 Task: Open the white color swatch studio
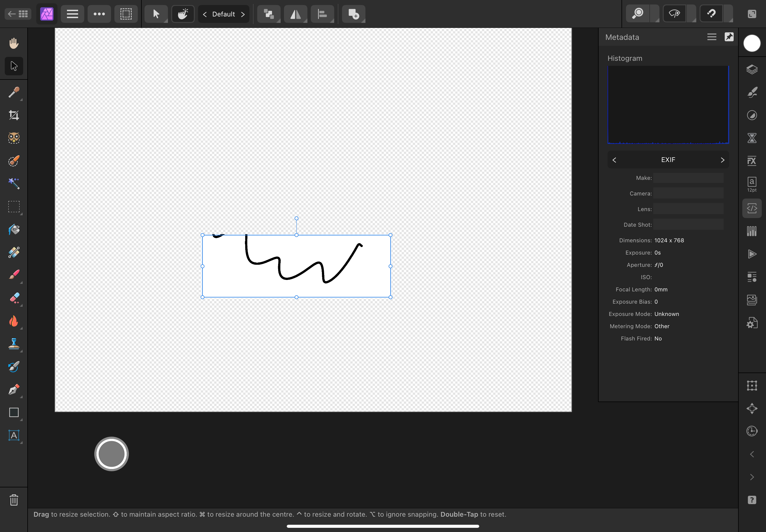[752, 43]
